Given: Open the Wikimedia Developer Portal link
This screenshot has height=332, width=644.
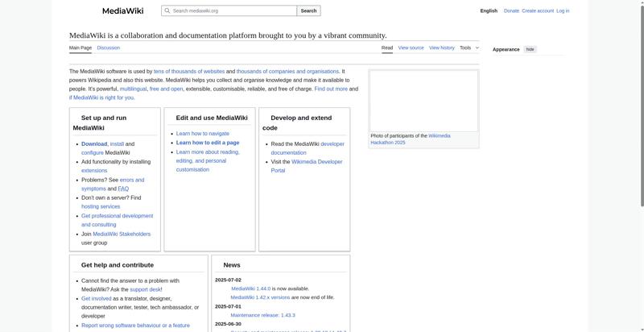Looking at the screenshot, I should tap(307, 166).
